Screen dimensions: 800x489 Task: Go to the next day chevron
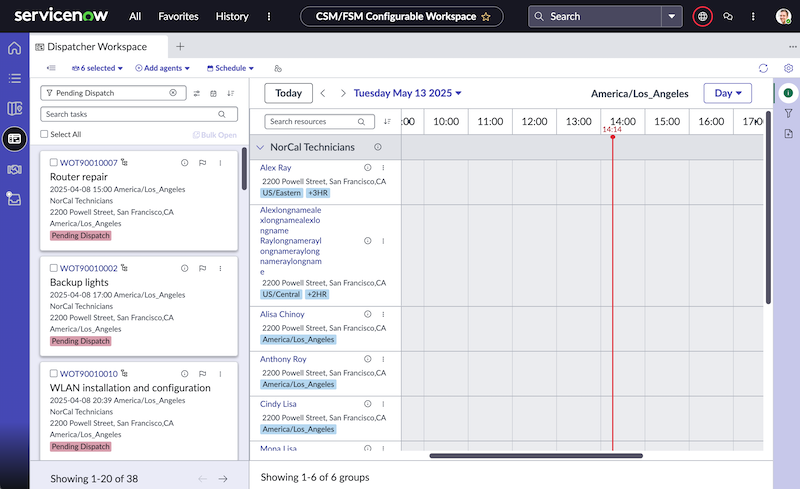pyautogui.click(x=343, y=93)
